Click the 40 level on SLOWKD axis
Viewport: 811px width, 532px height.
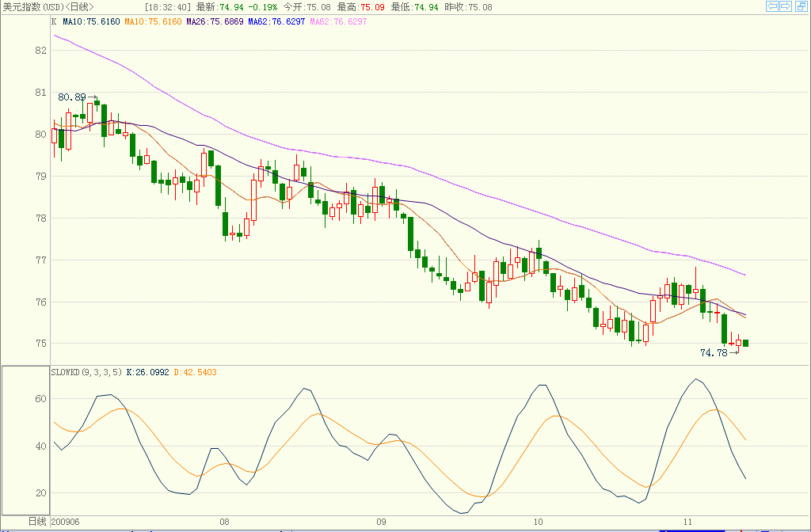point(41,446)
